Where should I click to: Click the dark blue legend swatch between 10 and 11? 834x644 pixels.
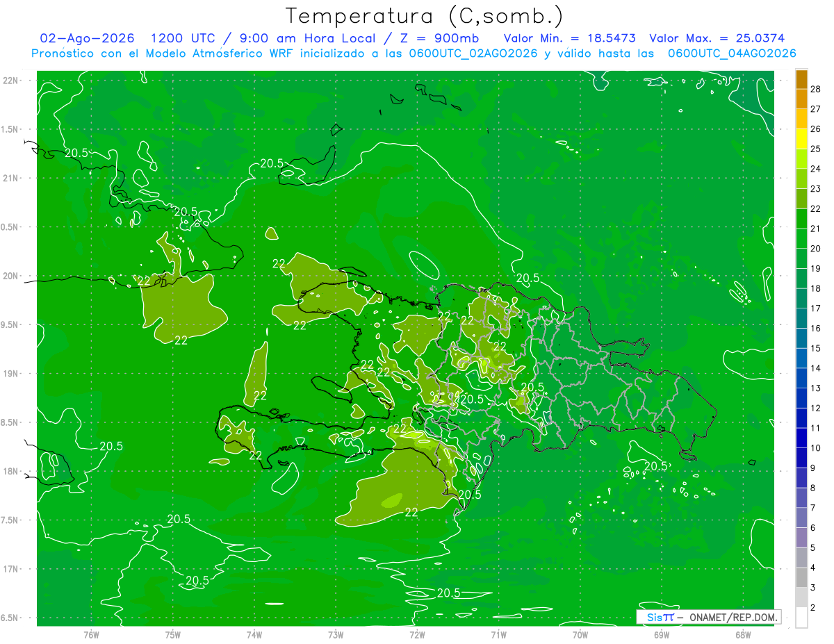point(802,438)
